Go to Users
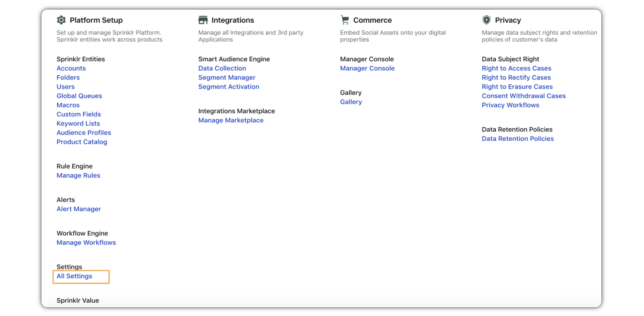 pos(65,87)
